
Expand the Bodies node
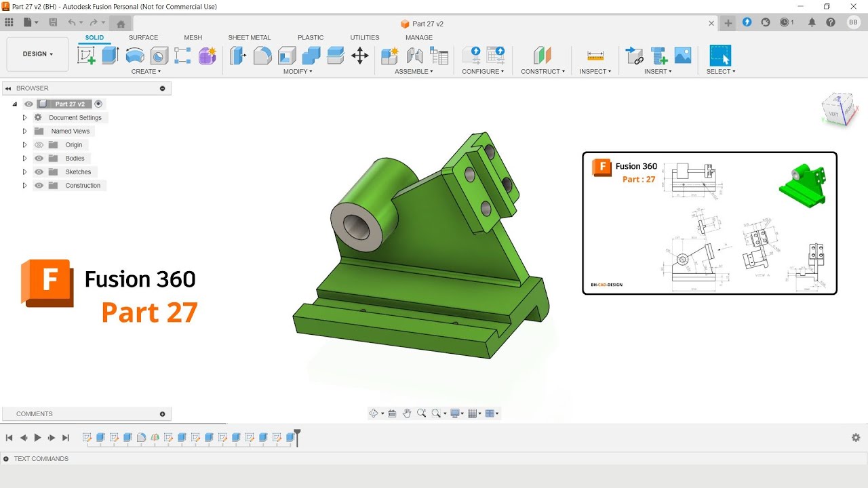[x=24, y=159]
